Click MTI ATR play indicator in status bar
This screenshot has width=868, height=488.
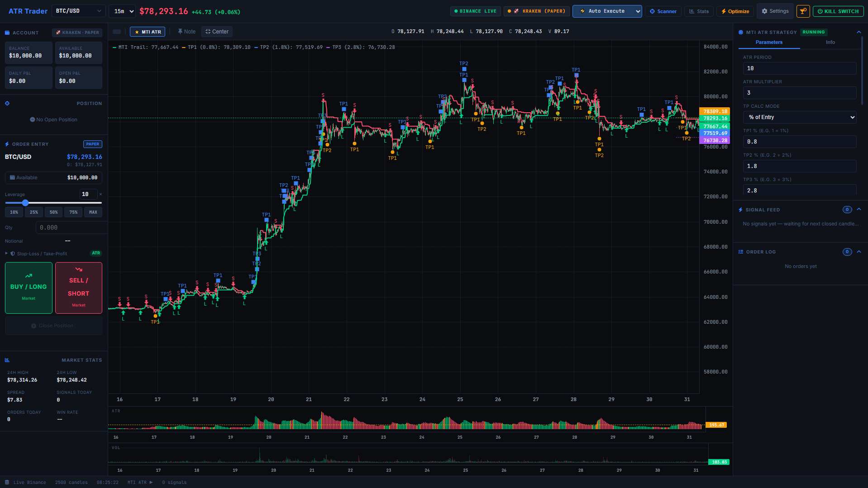[x=140, y=483]
